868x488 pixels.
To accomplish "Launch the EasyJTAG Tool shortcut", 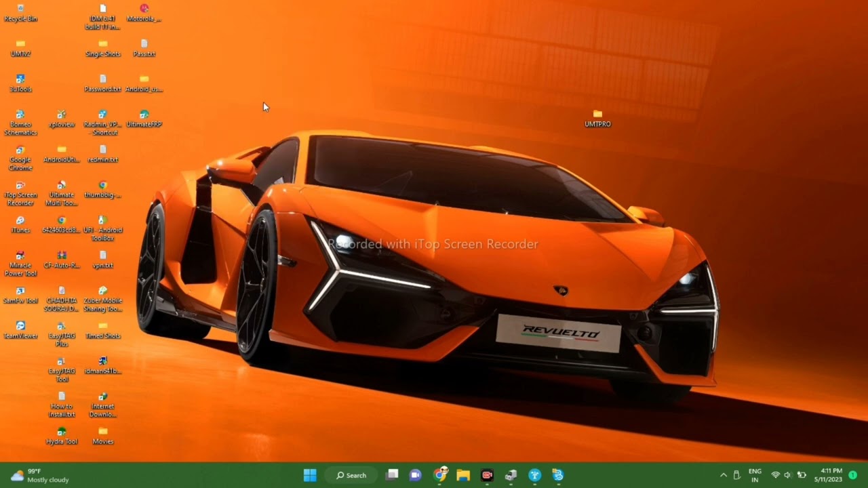I will 62,369.
